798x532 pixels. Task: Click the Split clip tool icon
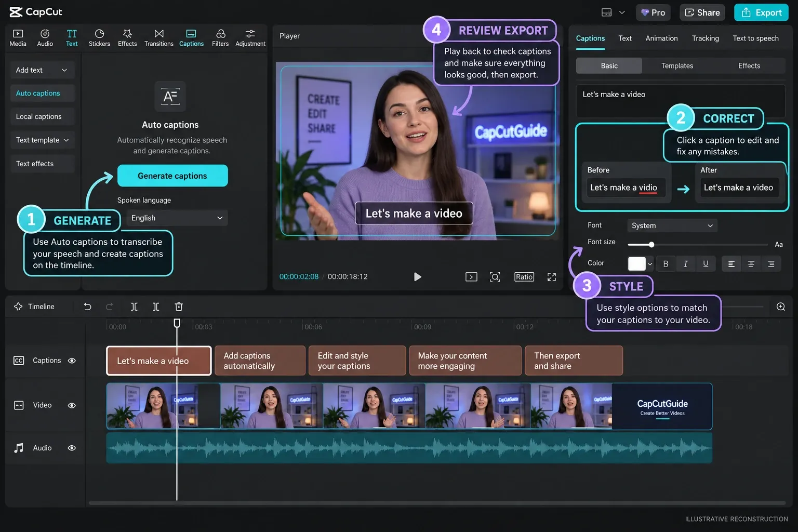(134, 307)
